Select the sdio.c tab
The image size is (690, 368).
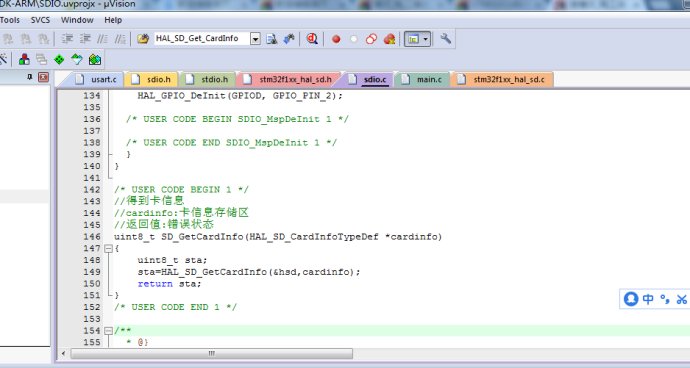(x=368, y=80)
